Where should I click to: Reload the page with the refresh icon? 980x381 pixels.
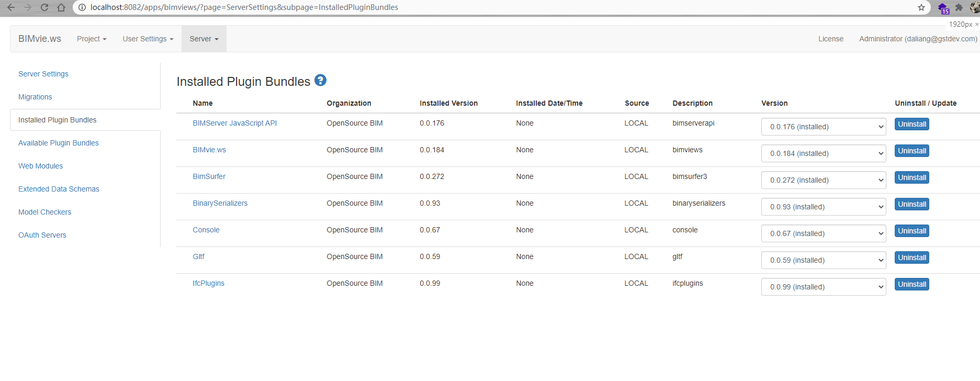(44, 7)
